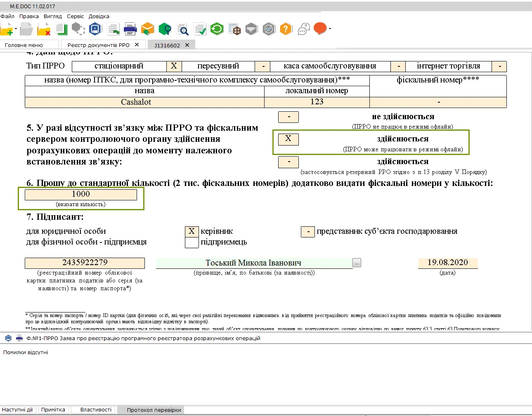
Task: Click the Наступні дії button
Action: tap(17, 410)
